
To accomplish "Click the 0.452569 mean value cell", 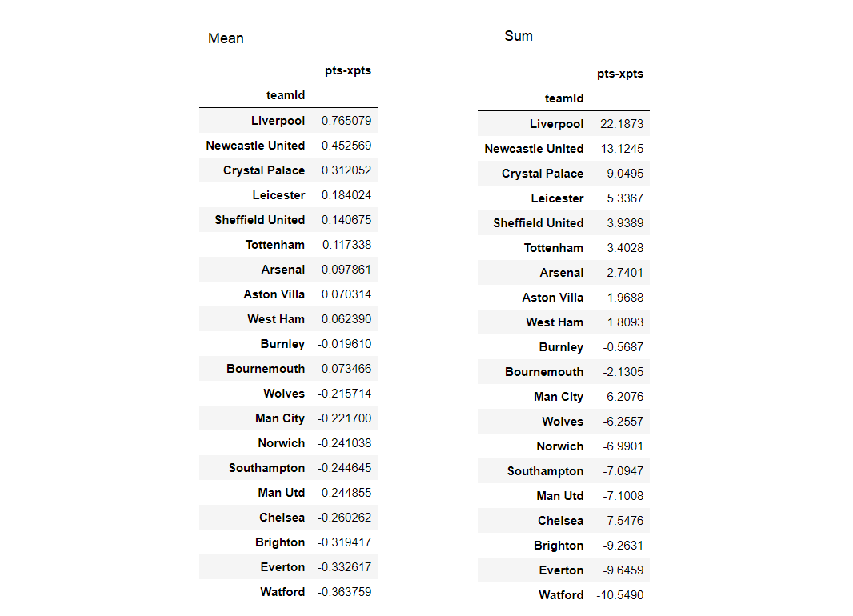I will click(x=346, y=146).
